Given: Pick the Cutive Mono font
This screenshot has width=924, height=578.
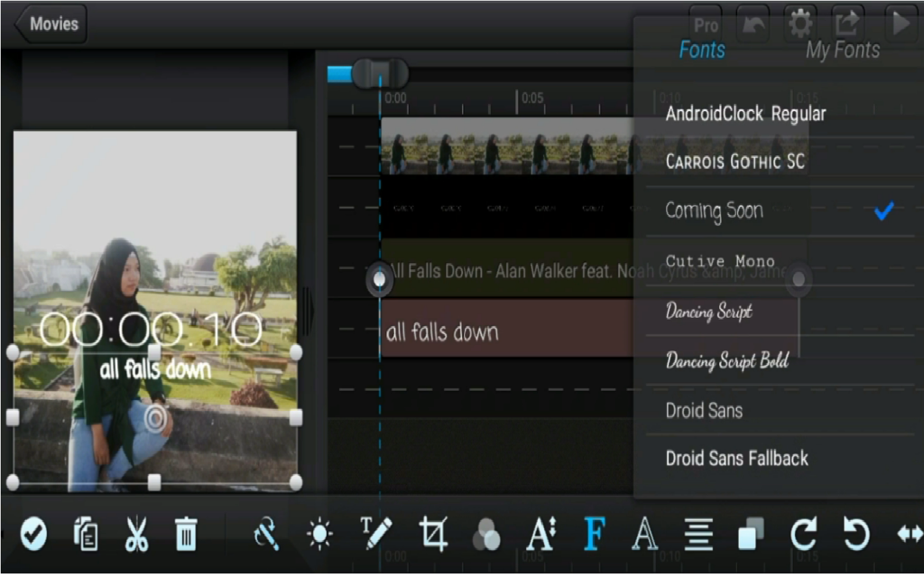Looking at the screenshot, I should (x=780, y=261).
